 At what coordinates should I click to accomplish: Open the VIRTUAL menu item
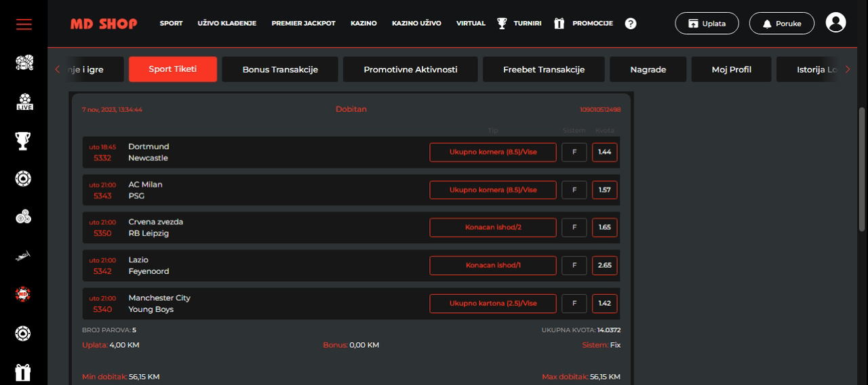coord(471,24)
